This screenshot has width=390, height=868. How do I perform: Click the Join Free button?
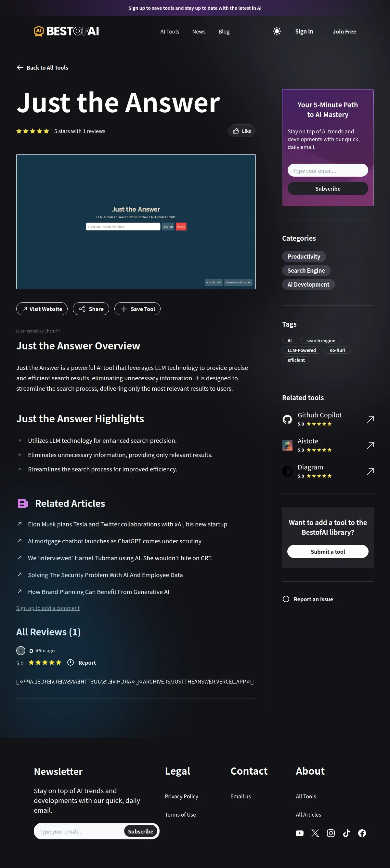(344, 31)
